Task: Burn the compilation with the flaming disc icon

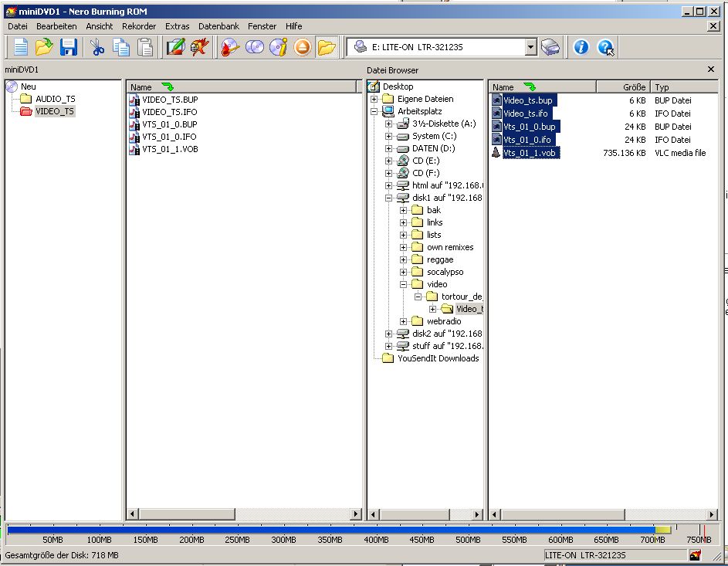Action: click(x=230, y=47)
